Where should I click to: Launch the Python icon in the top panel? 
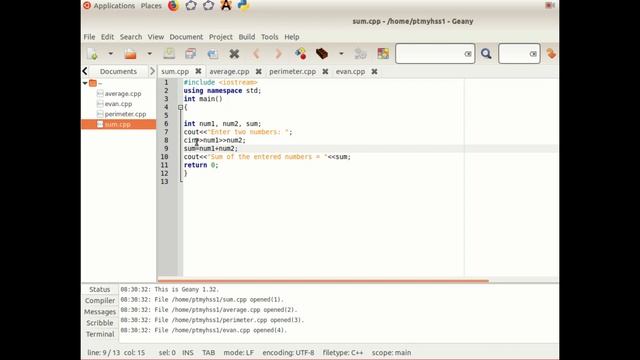tap(243, 5)
